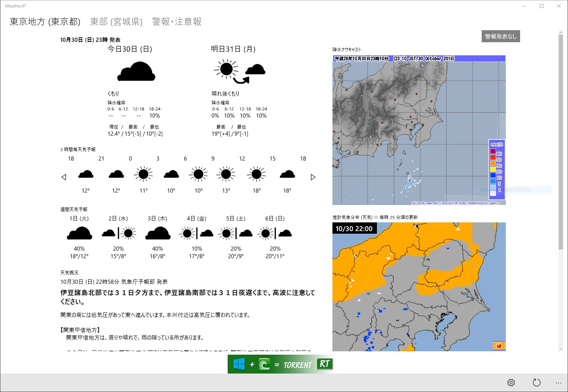Open the Torrent RT advertisement banner

click(281, 364)
